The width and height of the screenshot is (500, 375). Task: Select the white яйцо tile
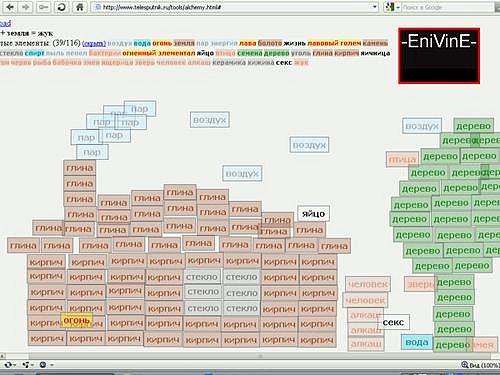tap(313, 214)
